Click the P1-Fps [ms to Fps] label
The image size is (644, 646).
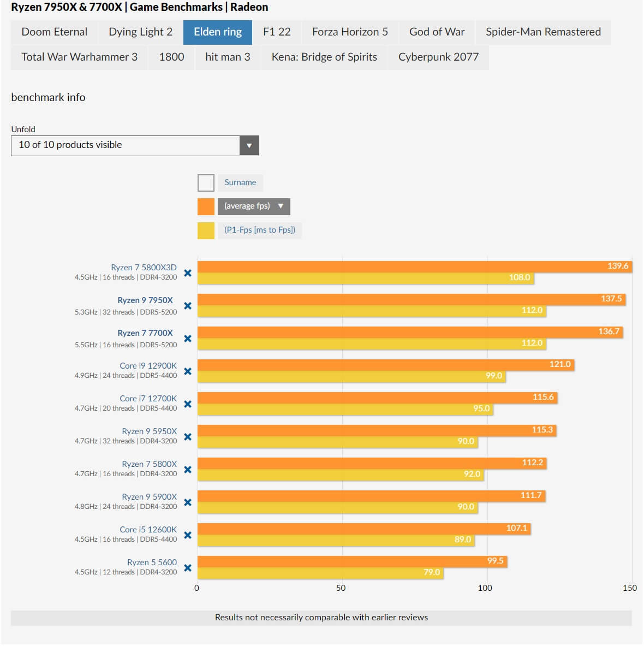[x=260, y=230]
